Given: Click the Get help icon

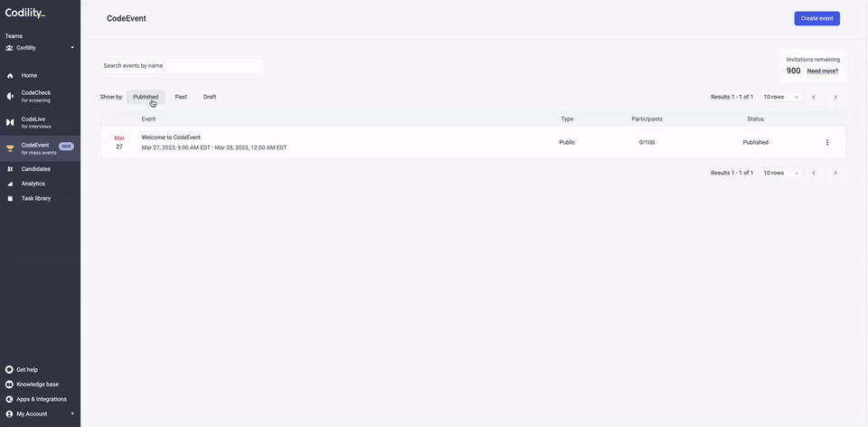Looking at the screenshot, I should point(9,369).
